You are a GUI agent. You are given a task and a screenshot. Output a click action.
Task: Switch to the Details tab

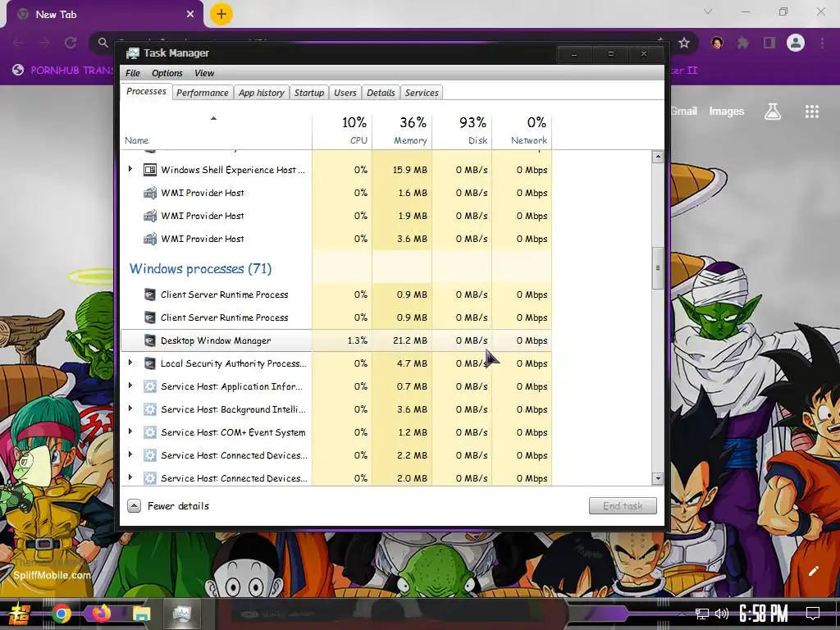click(381, 93)
